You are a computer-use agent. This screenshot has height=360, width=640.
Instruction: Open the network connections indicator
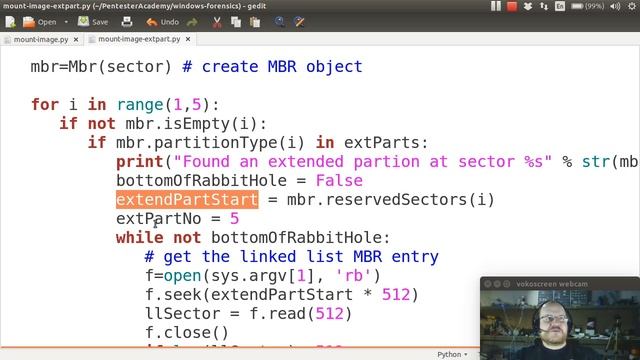[544, 6]
